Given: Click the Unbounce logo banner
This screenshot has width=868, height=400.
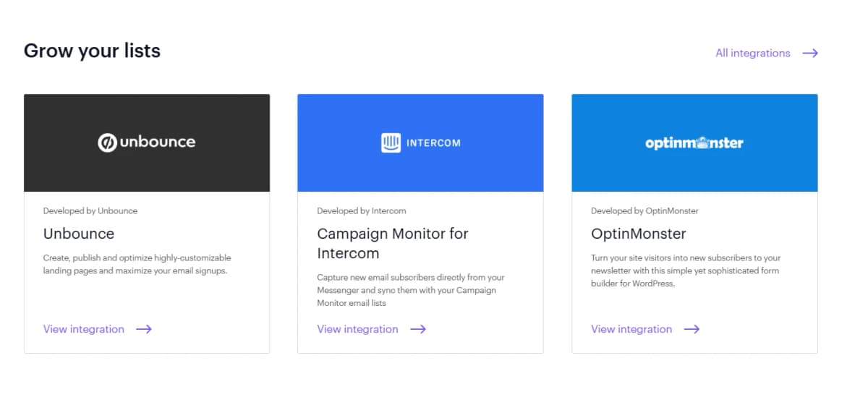Looking at the screenshot, I should 147,142.
